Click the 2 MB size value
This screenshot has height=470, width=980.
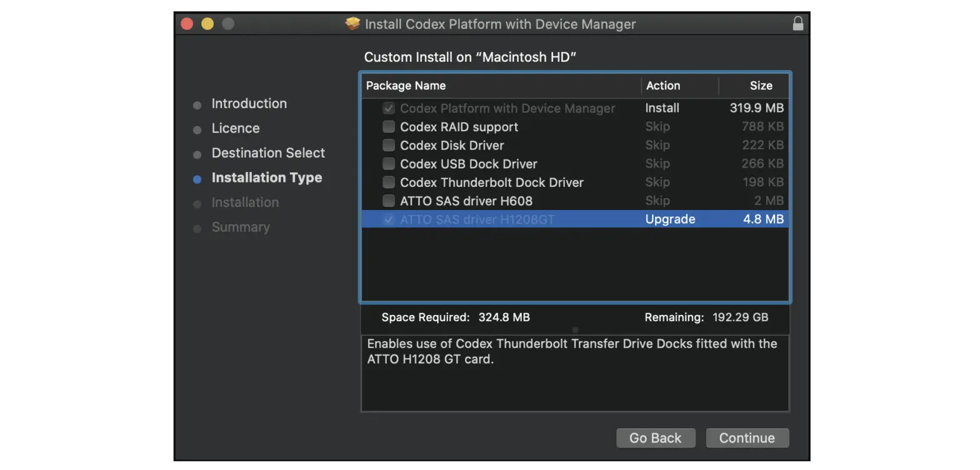click(x=769, y=201)
